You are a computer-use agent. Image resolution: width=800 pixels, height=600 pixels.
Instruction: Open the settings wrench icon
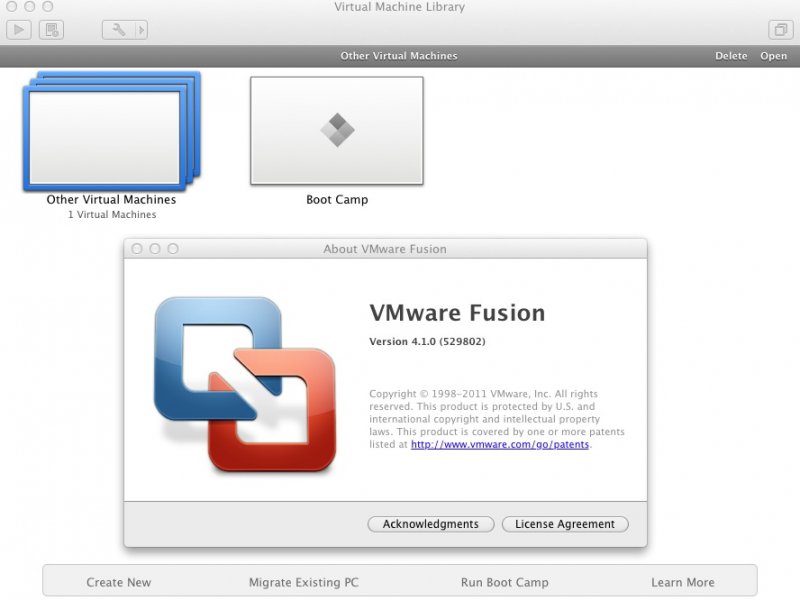[118, 30]
